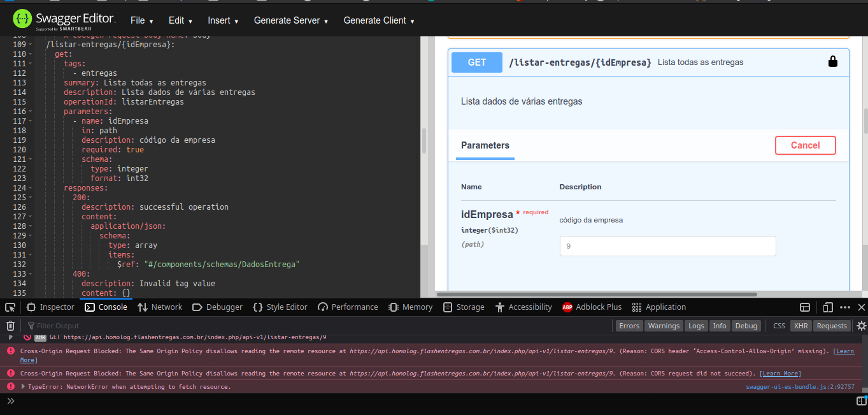Open authorization via the padlock icon
Image resolution: width=868 pixels, height=415 pixels.
(x=833, y=62)
